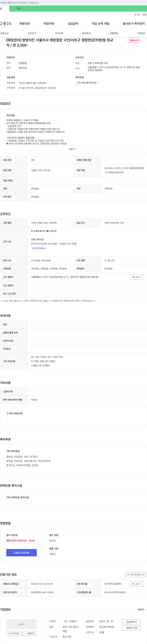The height and width of the screenshot is (644, 147).
Task: Click the company name (주) 프랜푸드
Action: 70,621
